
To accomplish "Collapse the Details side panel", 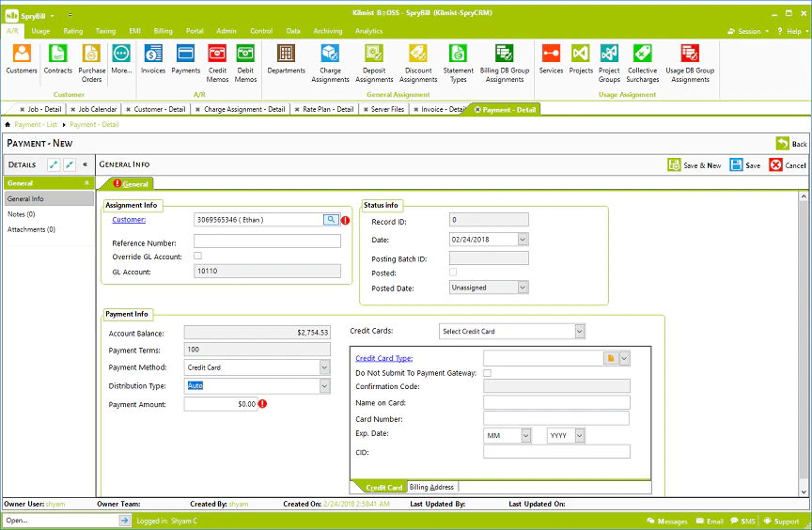I will (86, 164).
